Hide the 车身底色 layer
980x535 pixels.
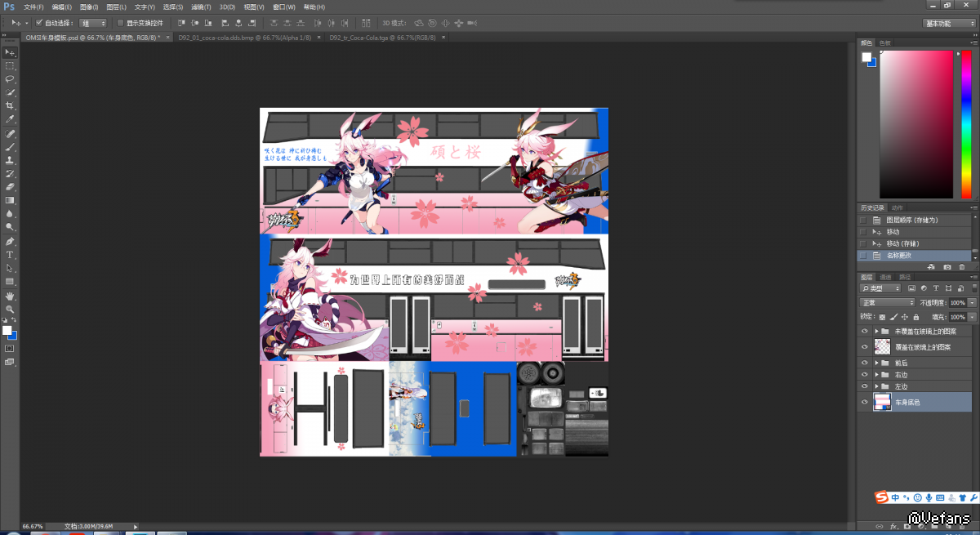pos(863,402)
